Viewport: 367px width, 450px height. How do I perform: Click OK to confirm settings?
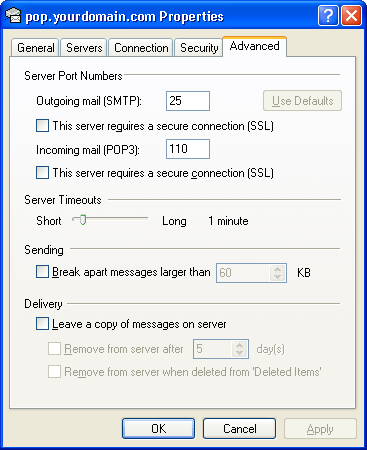click(x=158, y=429)
